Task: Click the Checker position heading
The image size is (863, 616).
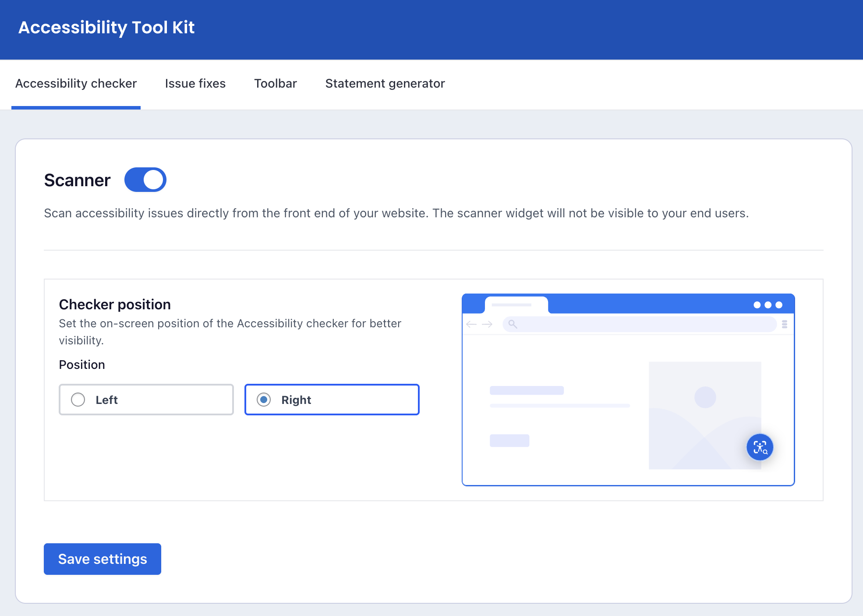Action: [115, 304]
